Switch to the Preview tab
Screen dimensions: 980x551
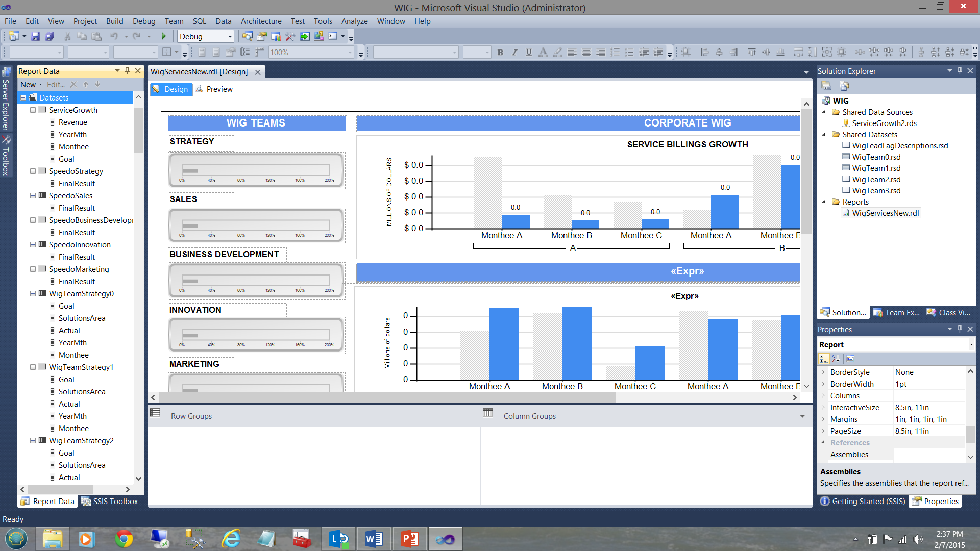click(214, 89)
